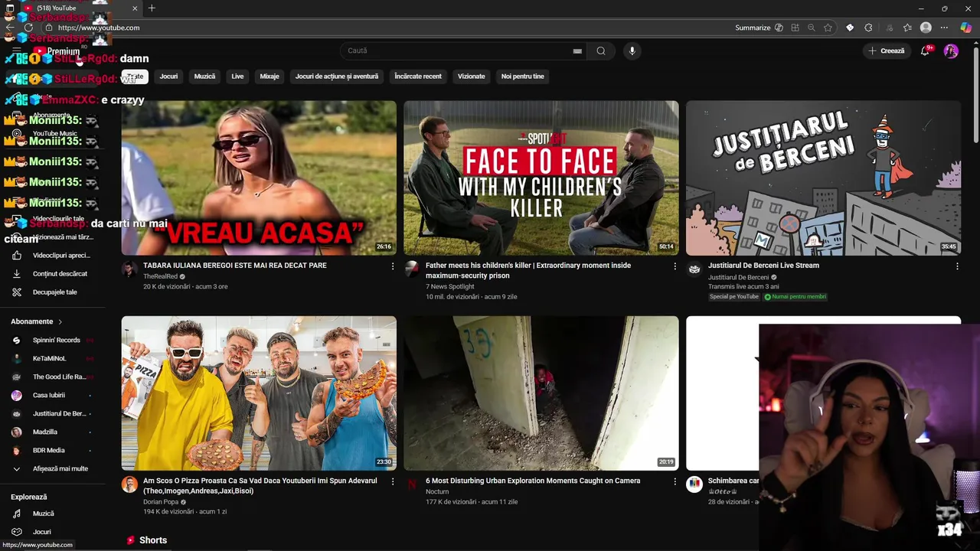Image resolution: width=980 pixels, height=551 pixels.
Task: Open the VREAU ACASA video thumbnail
Action: coord(259,178)
